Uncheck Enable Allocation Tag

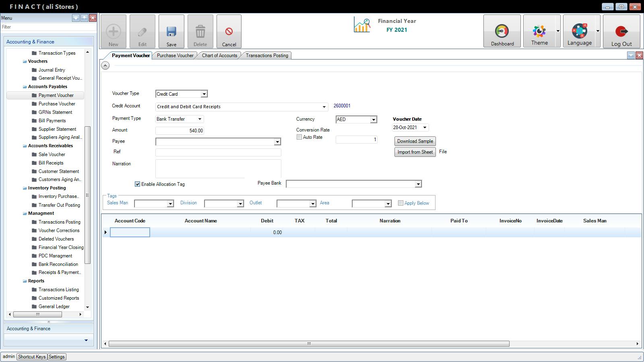point(138,184)
